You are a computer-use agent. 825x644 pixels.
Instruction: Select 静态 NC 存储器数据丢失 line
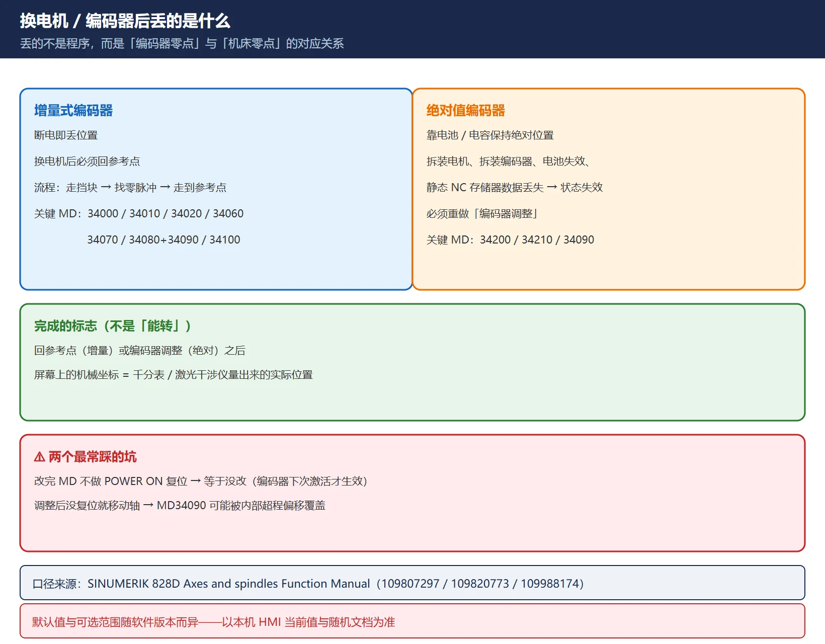tap(515, 188)
